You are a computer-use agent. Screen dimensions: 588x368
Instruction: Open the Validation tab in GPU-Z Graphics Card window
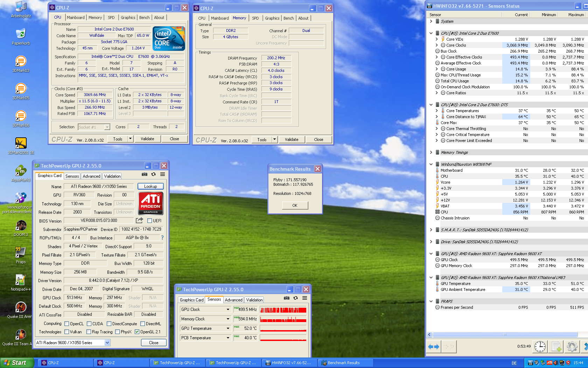[112, 176]
